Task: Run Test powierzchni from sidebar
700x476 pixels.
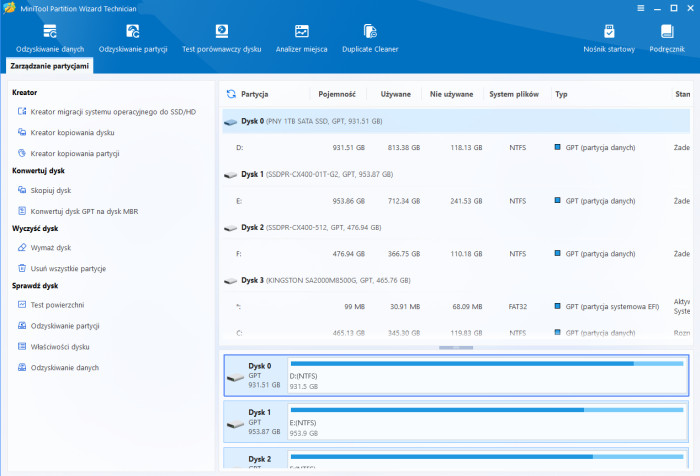Action: tap(57, 305)
